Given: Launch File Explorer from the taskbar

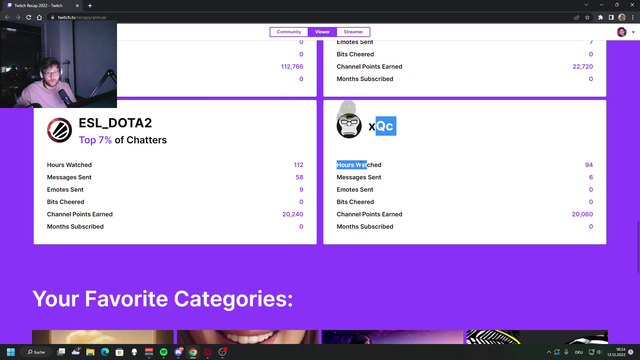Looking at the screenshot, I should [x=90, y=352].
